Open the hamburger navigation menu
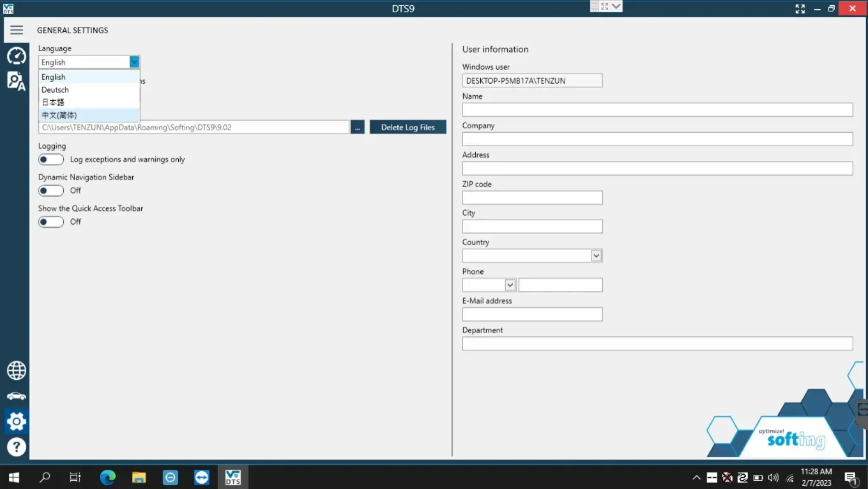This screenshot has width=868, height=489. (17, 30)
